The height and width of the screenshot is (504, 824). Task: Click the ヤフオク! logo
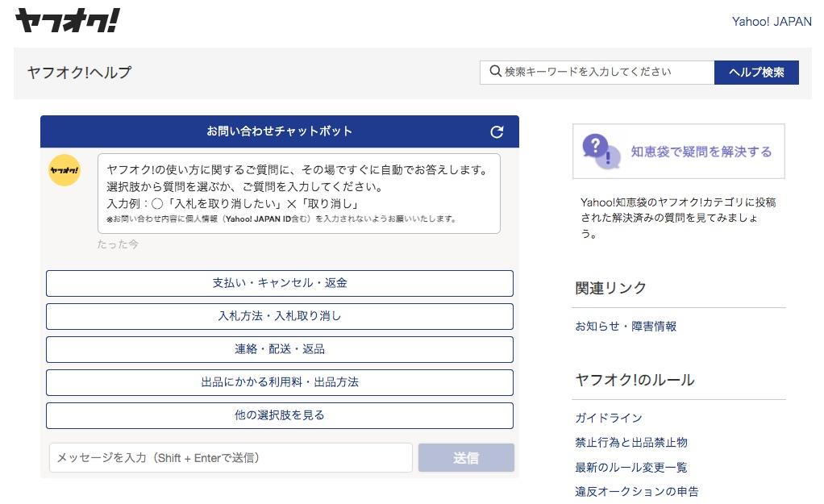(67, 20)
